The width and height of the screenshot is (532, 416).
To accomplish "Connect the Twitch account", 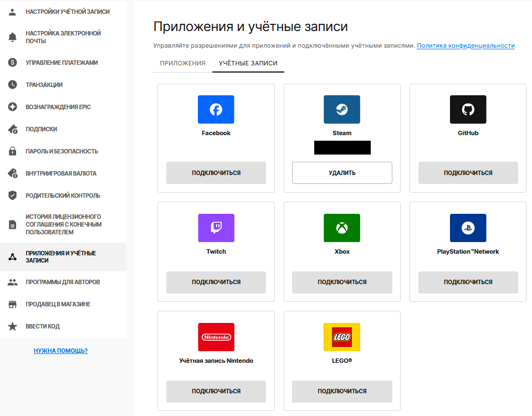I will [216, 282].
